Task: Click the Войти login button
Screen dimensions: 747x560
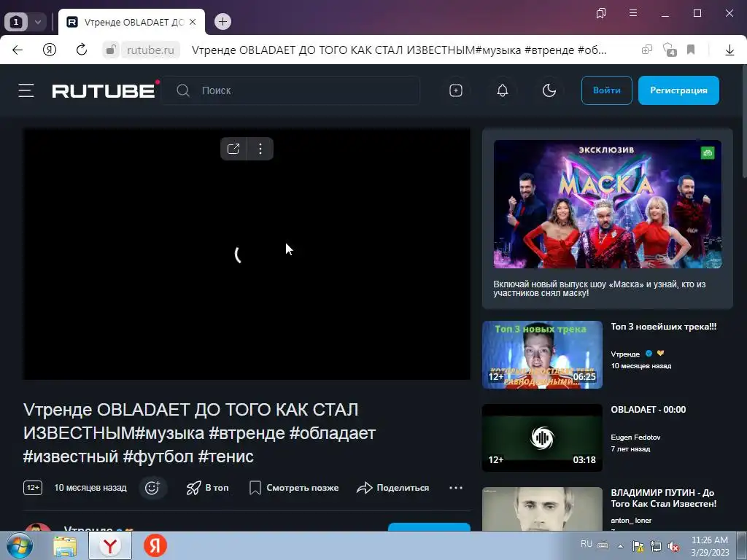Action: (606, 90)
